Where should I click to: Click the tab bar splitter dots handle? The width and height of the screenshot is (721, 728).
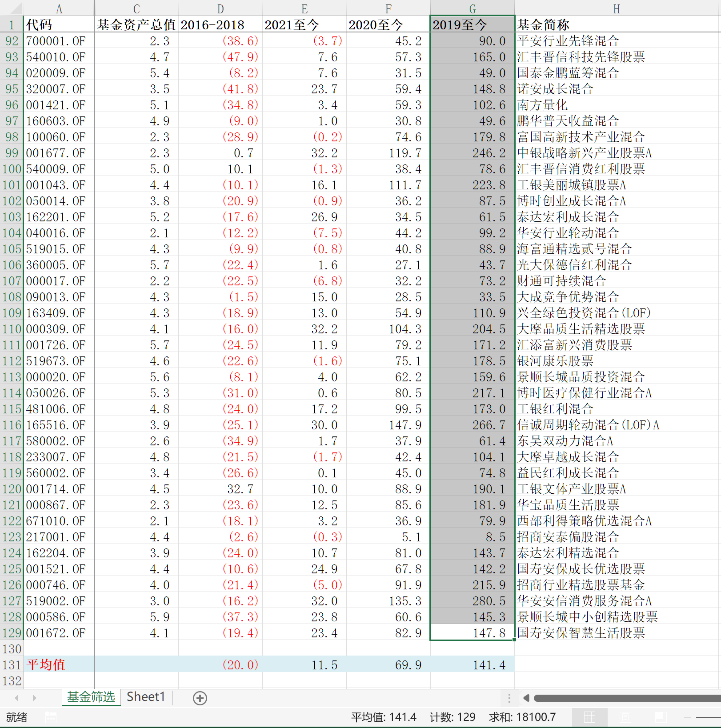(x=509, y=698)
